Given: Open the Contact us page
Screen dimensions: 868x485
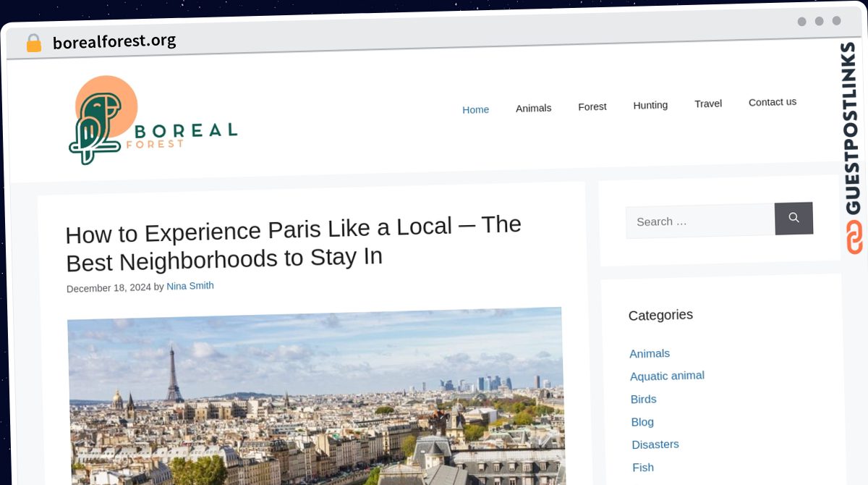Looking at the screenshot, I should click(773, 102).
